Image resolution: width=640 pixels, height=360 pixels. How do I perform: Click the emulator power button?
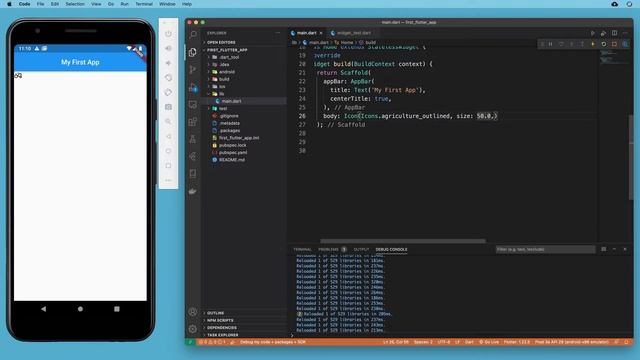(169, 34)
